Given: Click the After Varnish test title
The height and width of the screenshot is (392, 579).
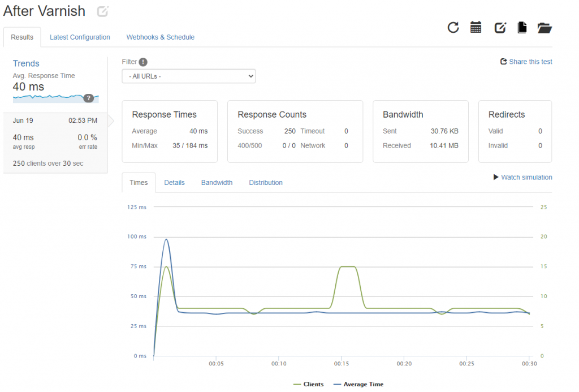Looking at the screenshot, I should [44, 11].
